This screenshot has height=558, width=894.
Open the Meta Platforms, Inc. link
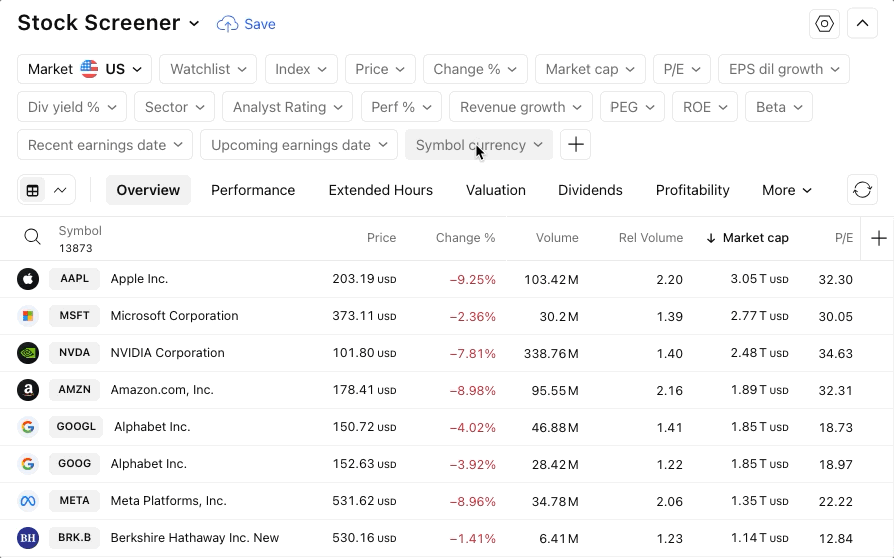168,501
